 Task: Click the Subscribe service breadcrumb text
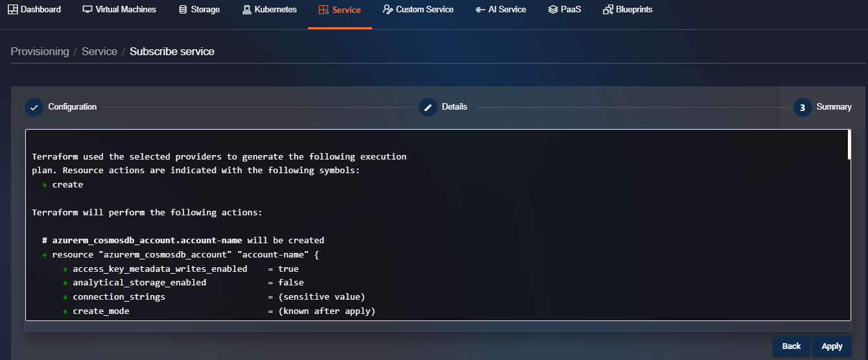[x=172, y=51]
